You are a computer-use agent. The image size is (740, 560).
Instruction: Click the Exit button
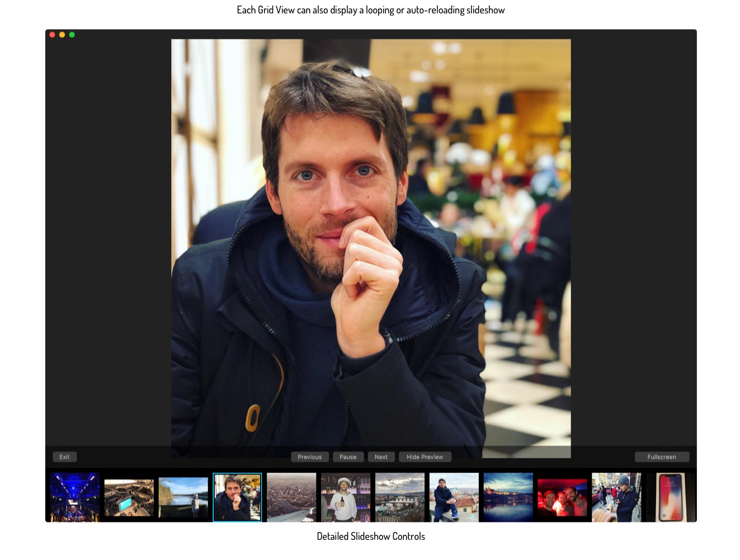click(64, 457)
